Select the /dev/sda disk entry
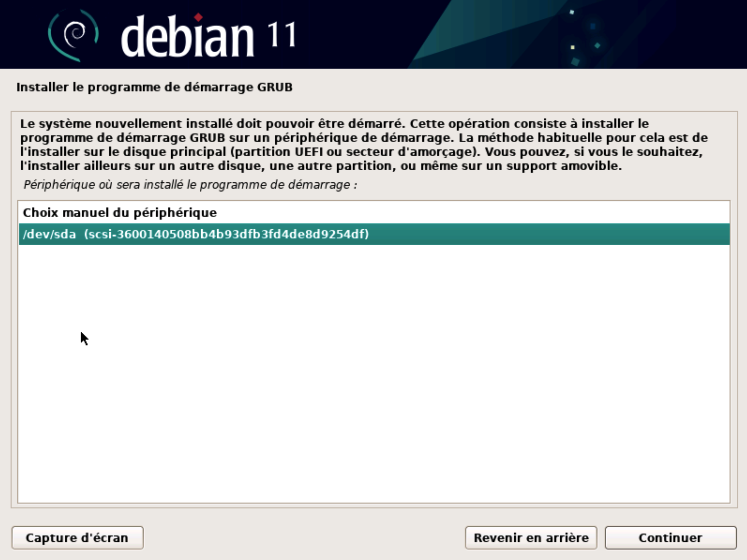The width and height of the screenshot is (747, 560). (374, 234)
